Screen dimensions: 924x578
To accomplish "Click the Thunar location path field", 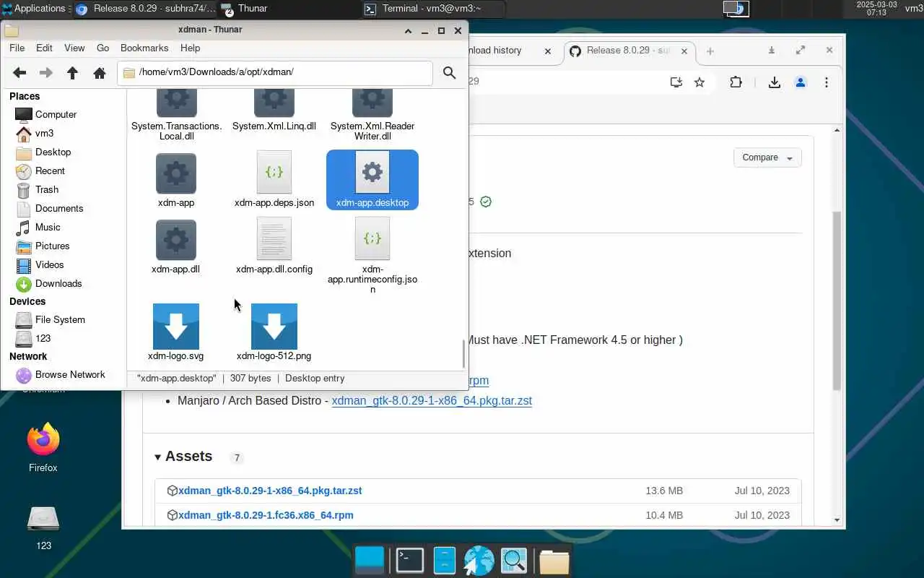I will [275, 72].
